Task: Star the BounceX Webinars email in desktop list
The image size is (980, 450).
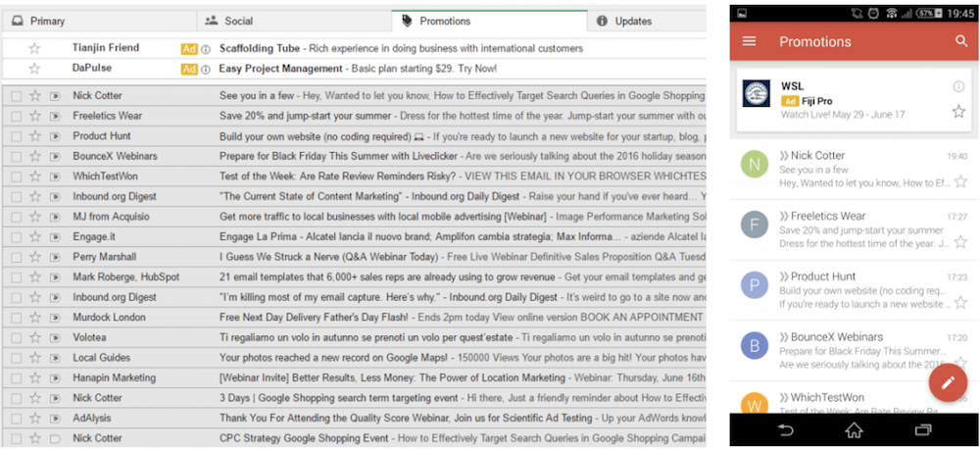Action: coord(35,156)
